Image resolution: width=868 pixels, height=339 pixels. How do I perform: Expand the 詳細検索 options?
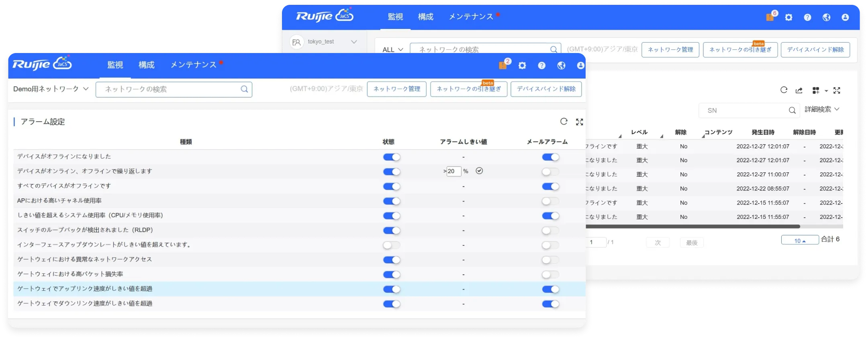[822, 109]
